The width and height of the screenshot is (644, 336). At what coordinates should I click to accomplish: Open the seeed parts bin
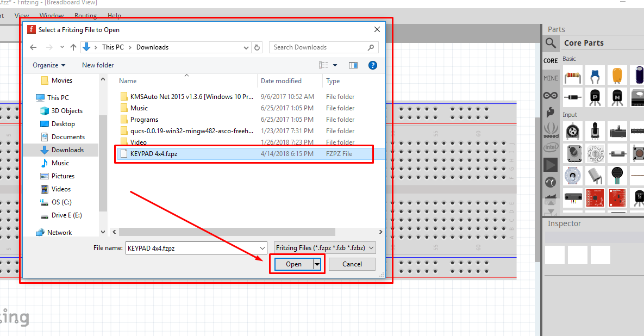[551, 129]
